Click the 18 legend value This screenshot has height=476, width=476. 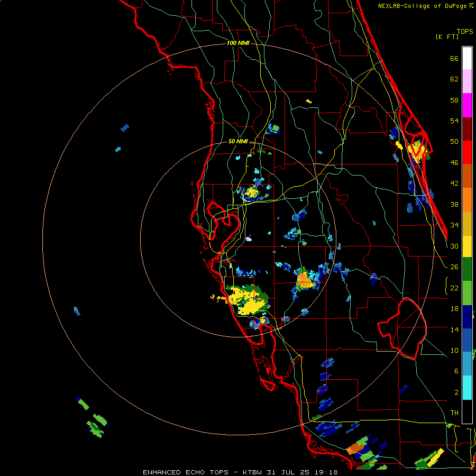[x=454, y=309]
